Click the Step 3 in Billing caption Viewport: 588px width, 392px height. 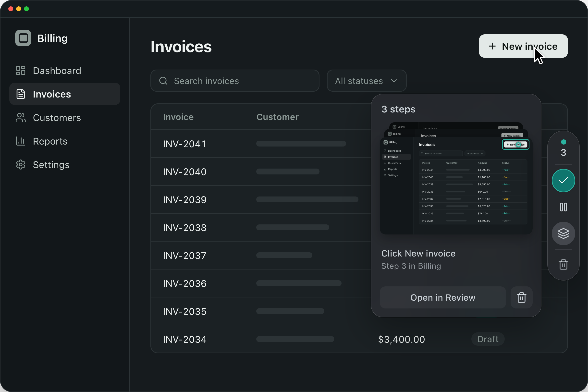pos(411,266)
